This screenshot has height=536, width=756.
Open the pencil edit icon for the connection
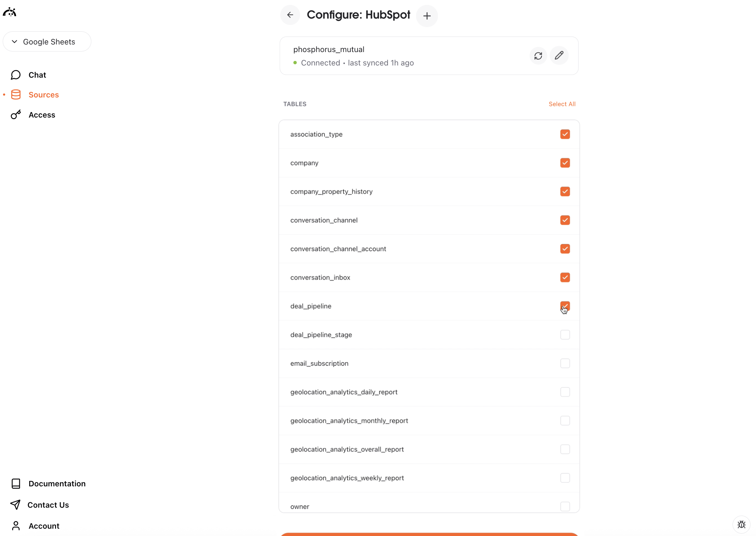[x=559, y=55]
